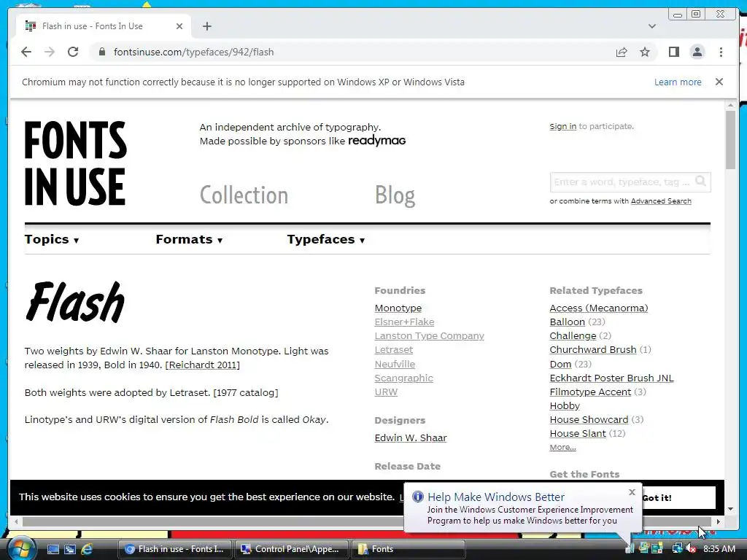
Task: Click the Sign in link
Action: coord(562,126)
